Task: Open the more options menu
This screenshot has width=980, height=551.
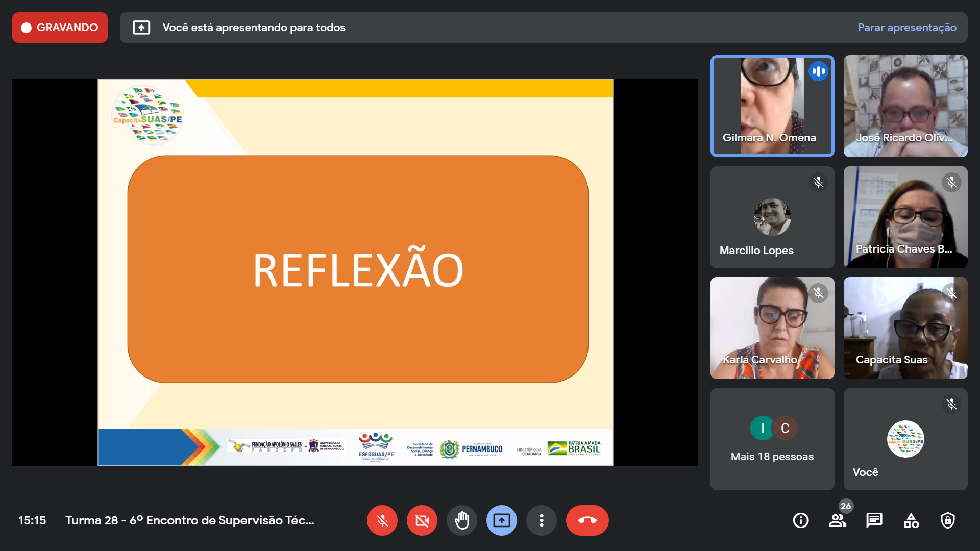Action: [x=541, y=520]
